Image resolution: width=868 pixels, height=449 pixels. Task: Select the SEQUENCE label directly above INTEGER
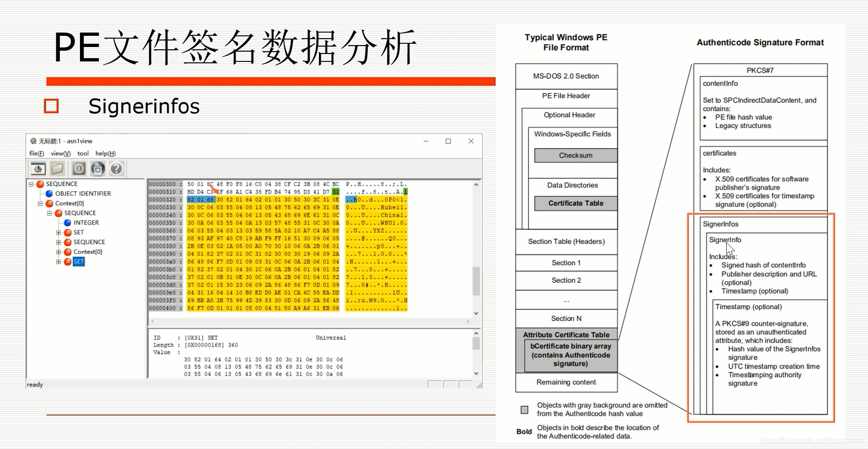click(80, 213)
